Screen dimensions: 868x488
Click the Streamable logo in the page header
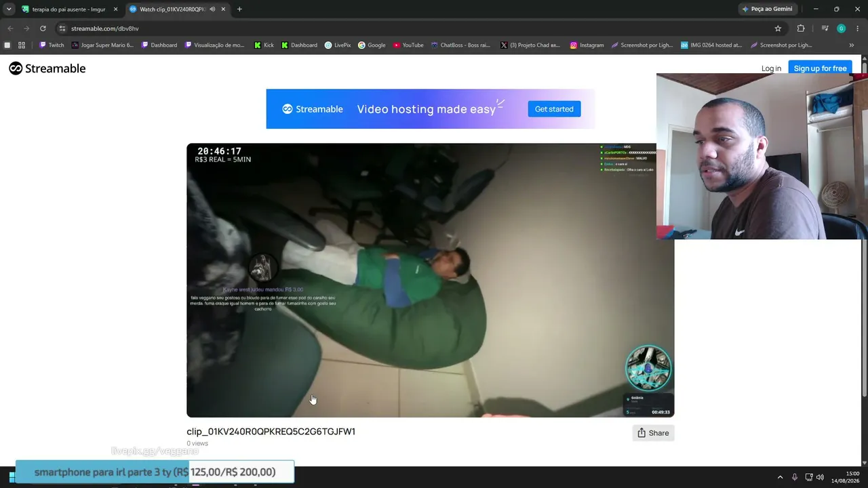pos(47,68)
